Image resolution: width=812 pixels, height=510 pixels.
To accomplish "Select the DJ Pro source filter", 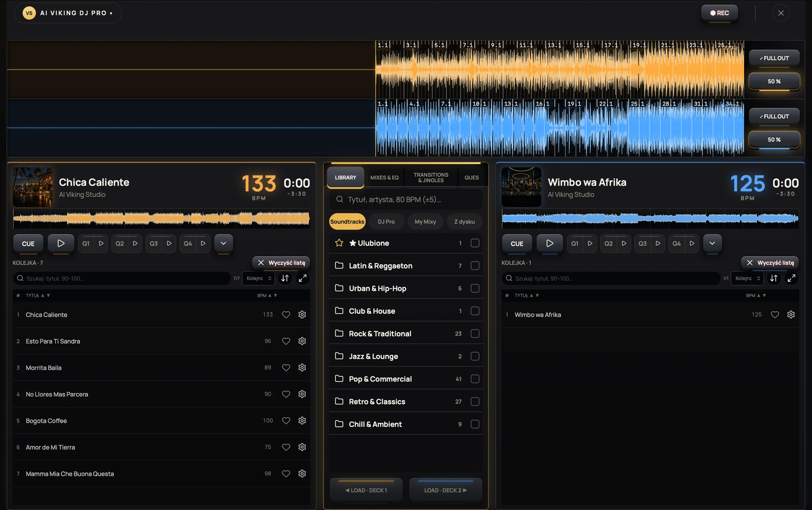I will click(x=386, y=222).
